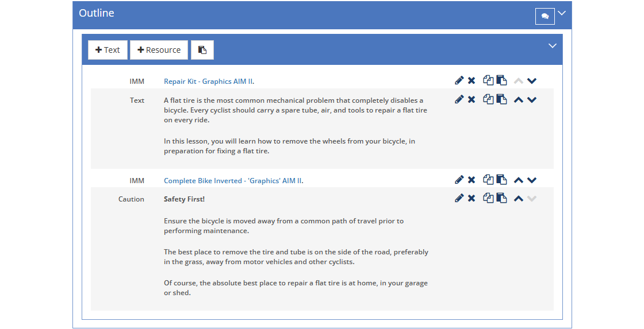
Task: Move the Caution row up
Action: (518, 199)
